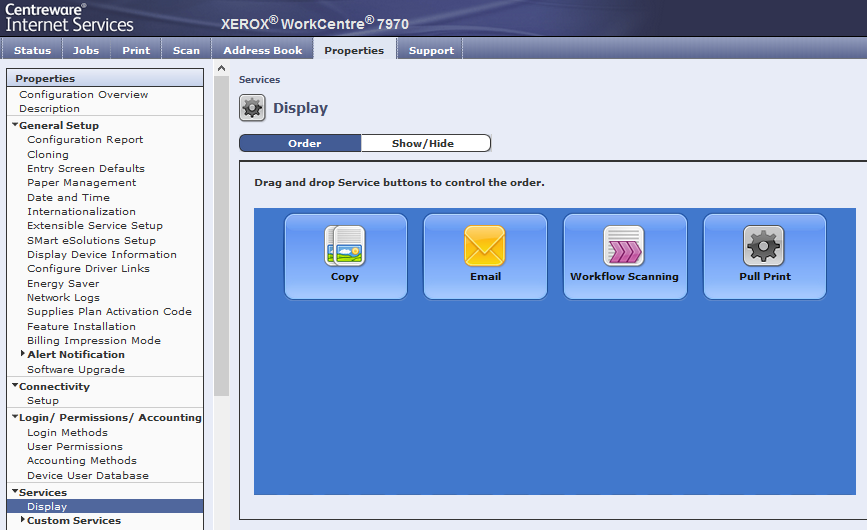Viewport: 867px width, 530px height.
Task: Click the sidebar scroll up arrow
Action: coord(221,70)
